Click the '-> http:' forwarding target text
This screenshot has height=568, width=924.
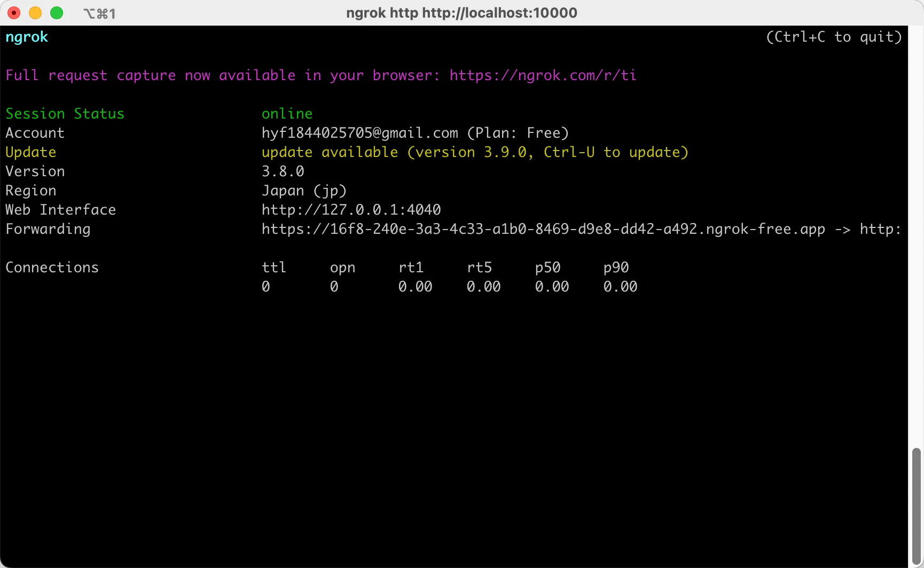tap(868, 229)
